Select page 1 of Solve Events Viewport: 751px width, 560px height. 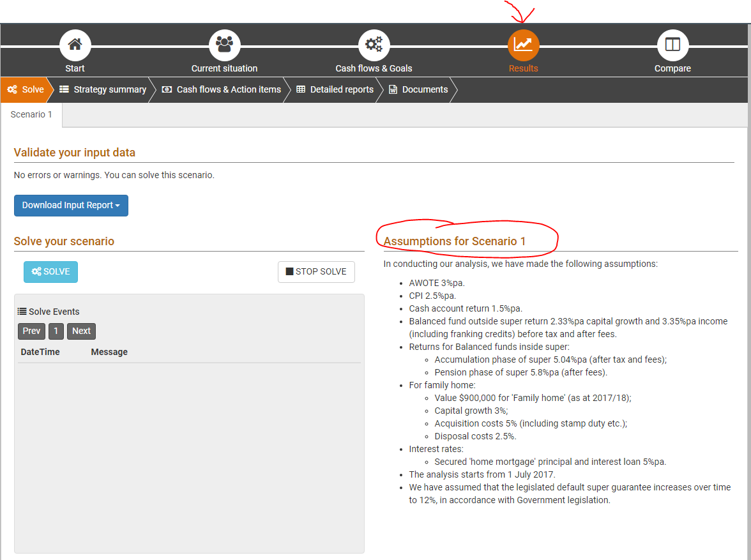click(56, 331)
